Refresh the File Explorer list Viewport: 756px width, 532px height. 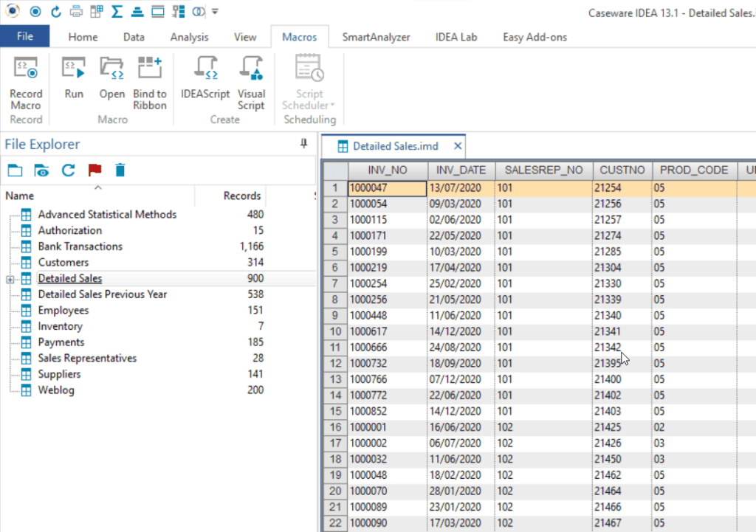point(69,170)
